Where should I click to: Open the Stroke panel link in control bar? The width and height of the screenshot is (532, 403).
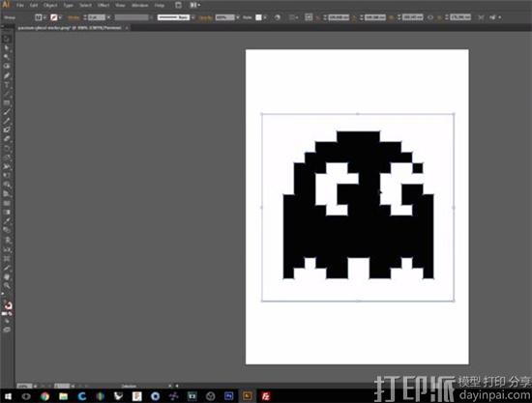coord(74,17)
